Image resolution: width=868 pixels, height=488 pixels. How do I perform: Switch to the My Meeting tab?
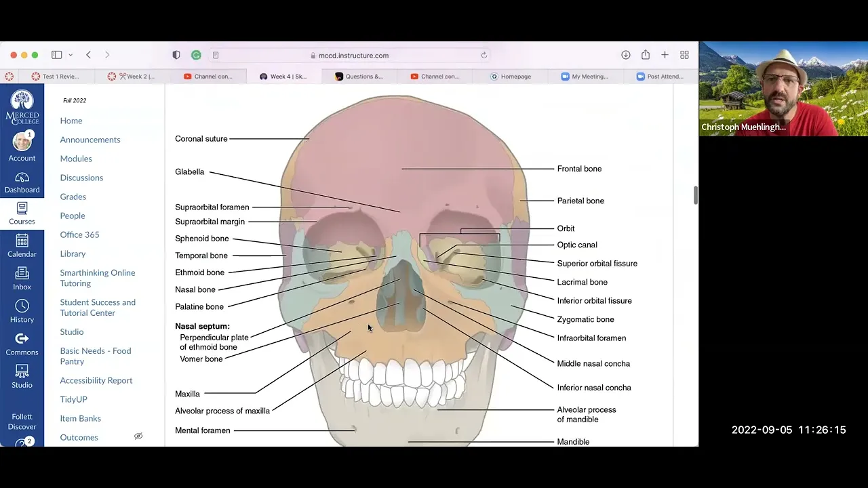coord(585,77)
